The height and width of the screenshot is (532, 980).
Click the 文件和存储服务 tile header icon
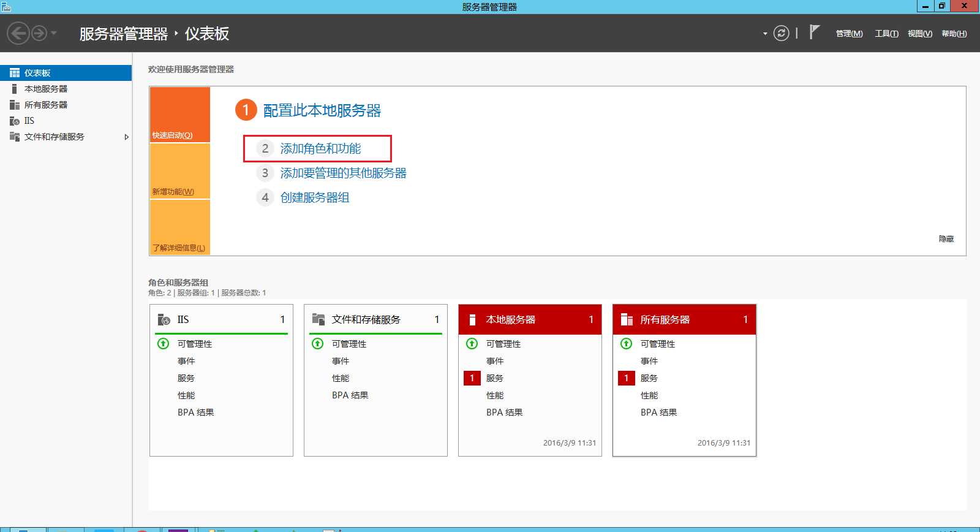click(x=318, y=319)
